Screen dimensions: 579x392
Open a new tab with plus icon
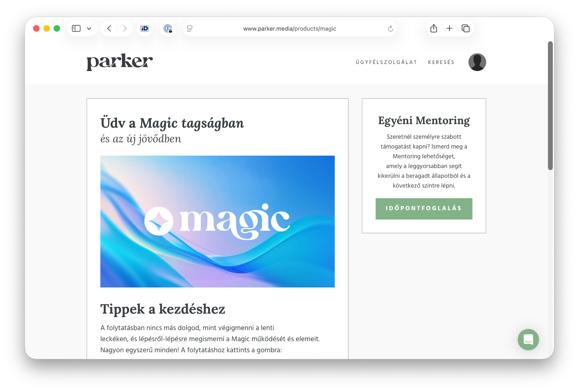coord(449,28)
